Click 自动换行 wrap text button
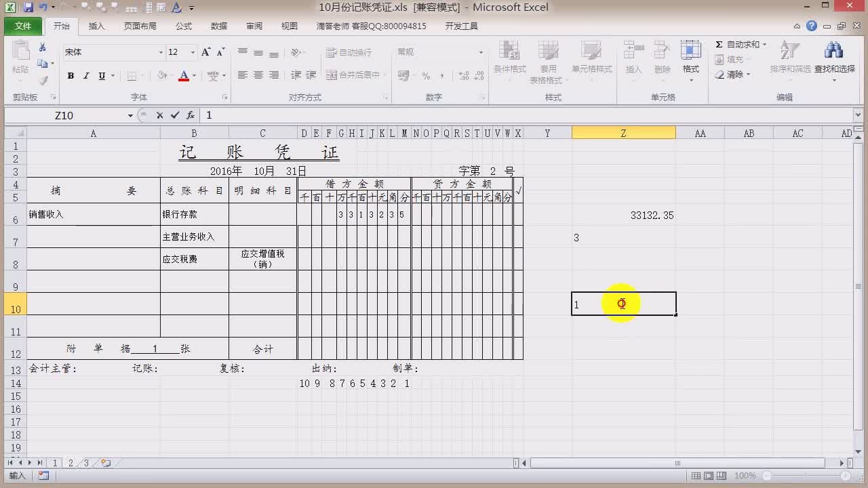This screenshot has width=868, height=488. coord(349,52)
